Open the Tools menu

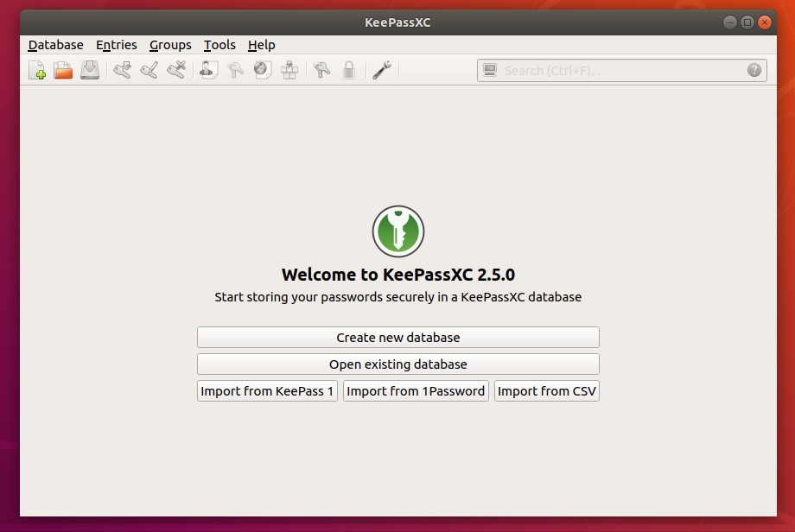click(x=219, y=45)
